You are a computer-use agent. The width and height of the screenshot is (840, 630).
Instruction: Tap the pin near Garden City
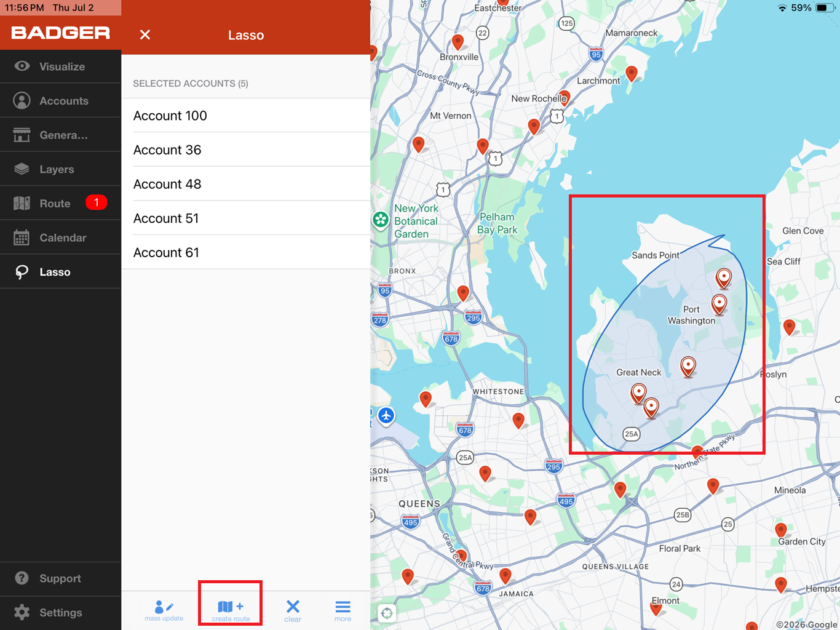coord(781,530)
